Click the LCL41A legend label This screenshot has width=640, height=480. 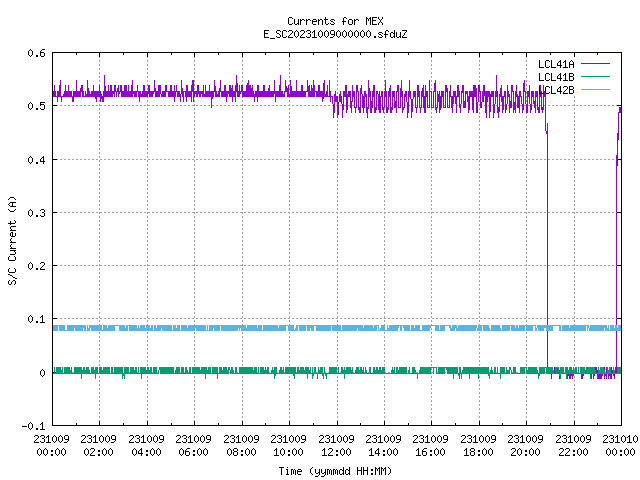point(556,64)
